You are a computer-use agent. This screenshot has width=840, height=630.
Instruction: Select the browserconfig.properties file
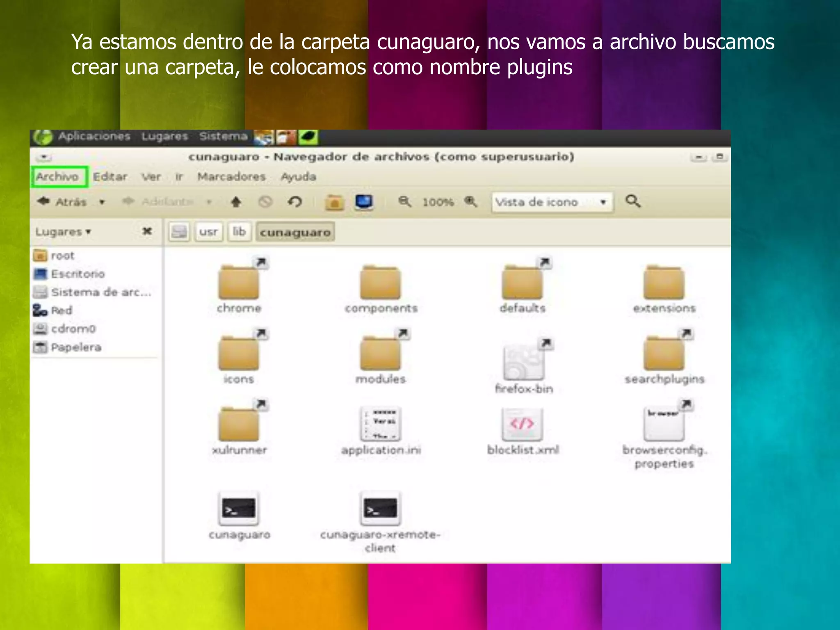664,435
